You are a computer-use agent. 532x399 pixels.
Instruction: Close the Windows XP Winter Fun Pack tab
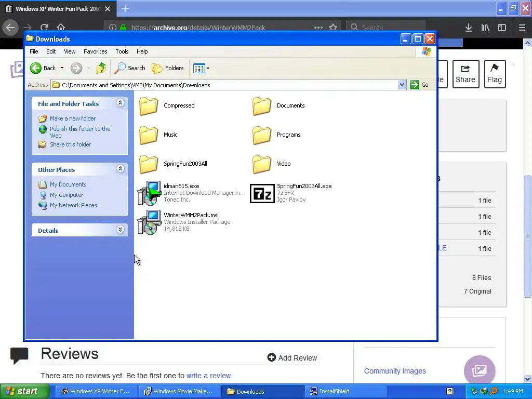[x=108, y=9]
